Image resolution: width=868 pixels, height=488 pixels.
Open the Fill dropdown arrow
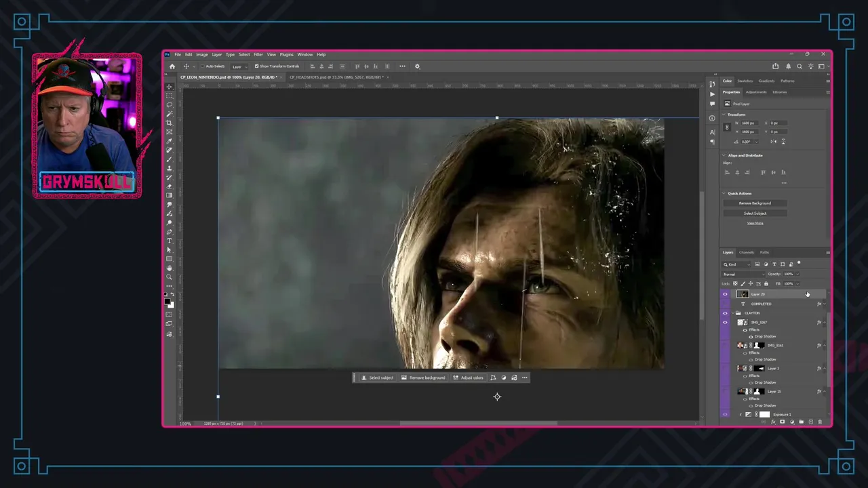pos(797,284)
